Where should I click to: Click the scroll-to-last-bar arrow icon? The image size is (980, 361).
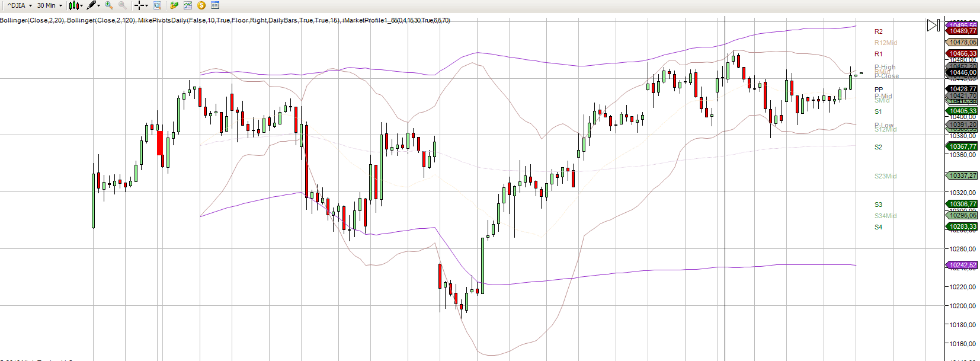point(933,25)
